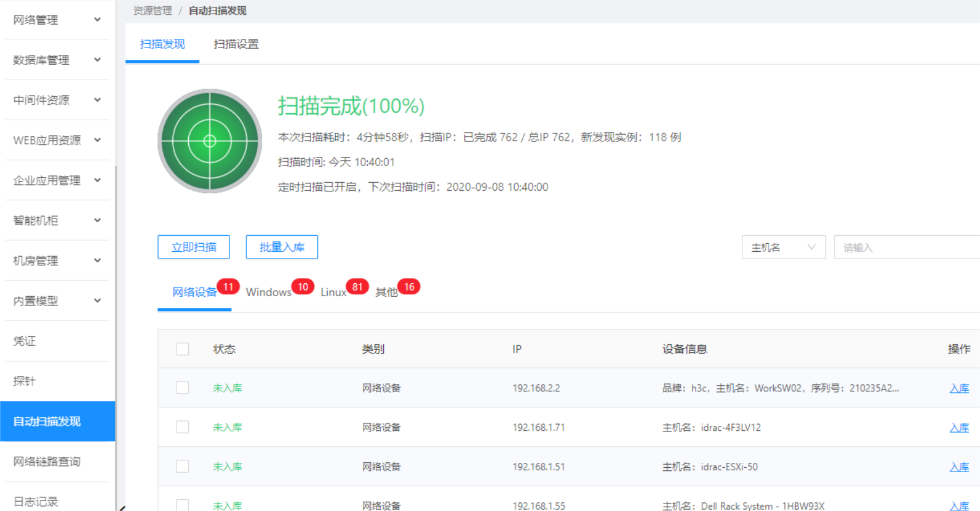Click the red 81 badge on Linux
The width and height of the screenshot is (980, 511).
click(357, 287)
